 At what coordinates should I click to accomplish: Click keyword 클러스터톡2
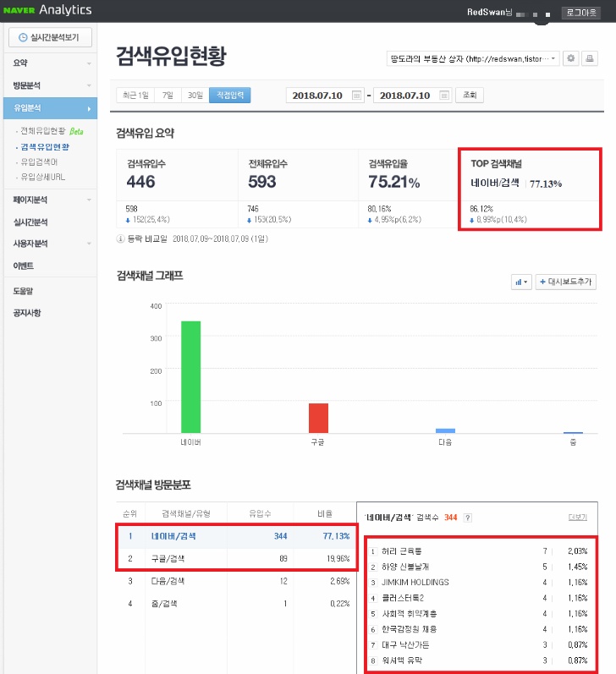[x=403, y=598]
